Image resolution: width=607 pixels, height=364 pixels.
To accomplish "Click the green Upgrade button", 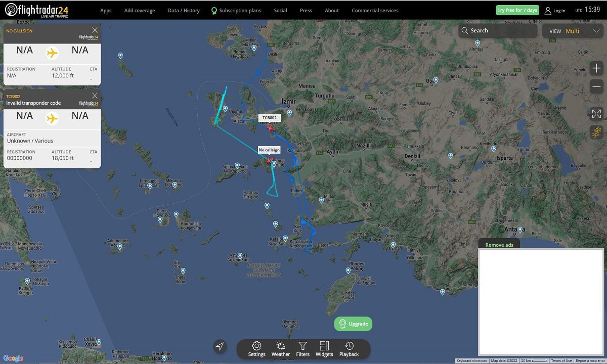I will (353, 324).
